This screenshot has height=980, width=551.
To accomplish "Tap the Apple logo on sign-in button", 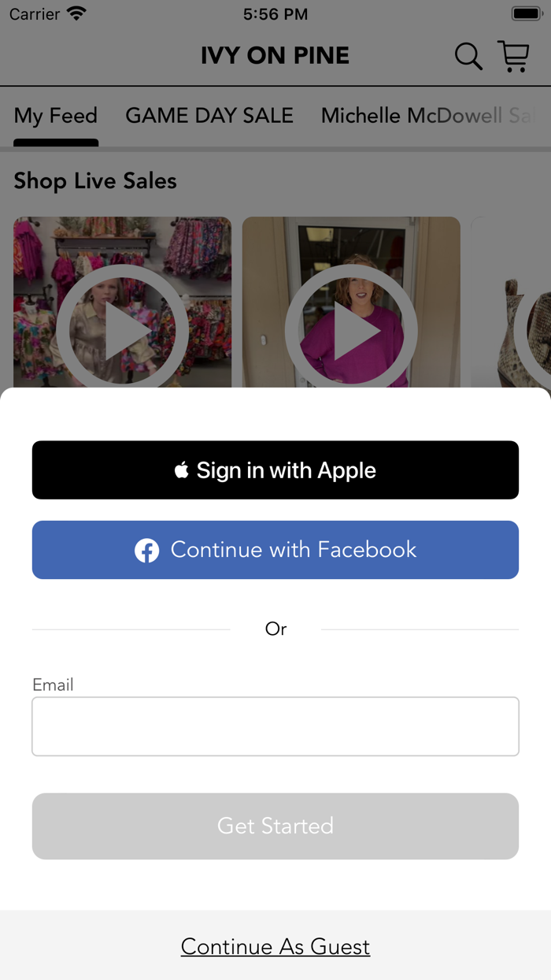I will click(x=182, y=470).
